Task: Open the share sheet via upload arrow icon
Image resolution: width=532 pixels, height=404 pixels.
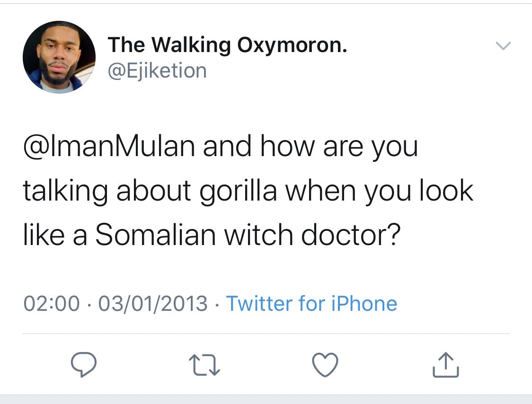Action: coord(446,365)
